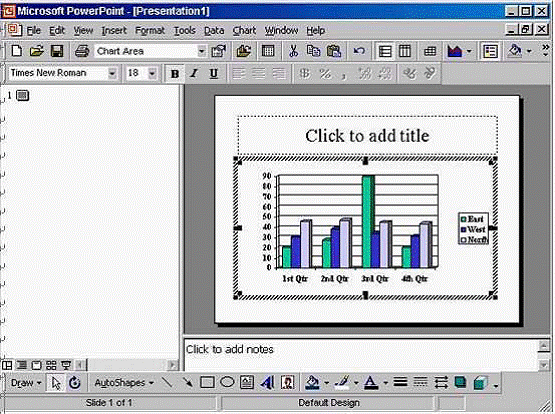Click the Import File icon
This screenshot has height=414, width=555.
tap(244, 51)
